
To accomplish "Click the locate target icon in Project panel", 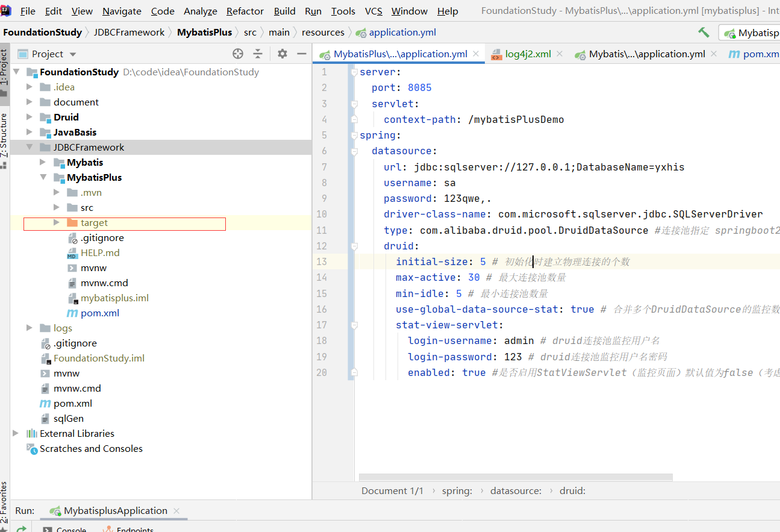I will [238, 54].
